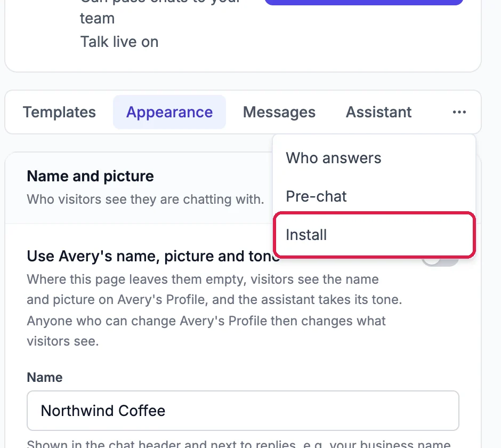
Task: Switch to the Messages tab
Action: [x=279, y=112]
